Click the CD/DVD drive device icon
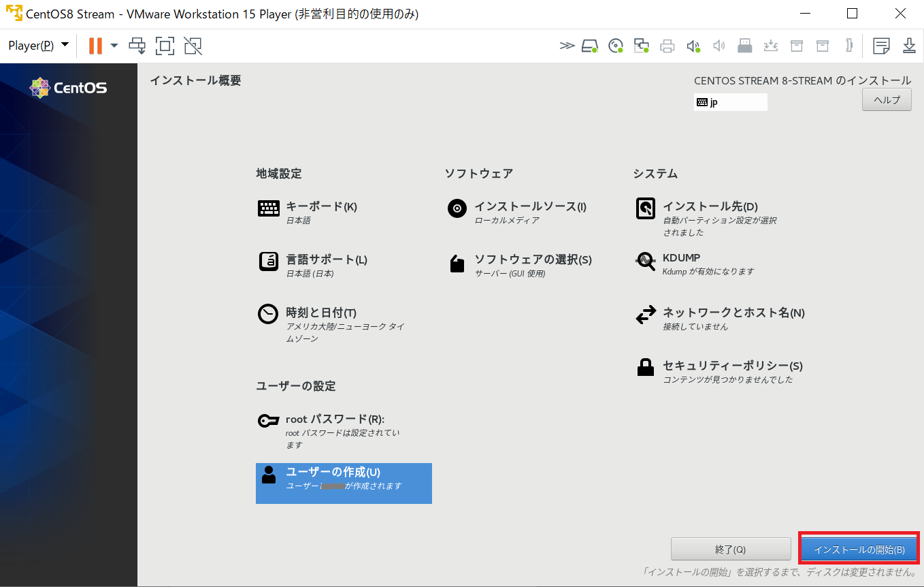924x587 pixels. (x=616, y=46)
